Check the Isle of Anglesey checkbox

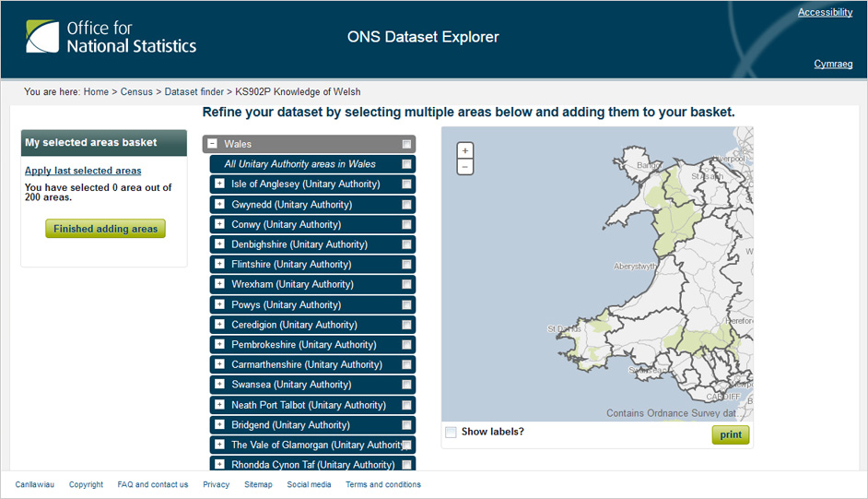407,184
